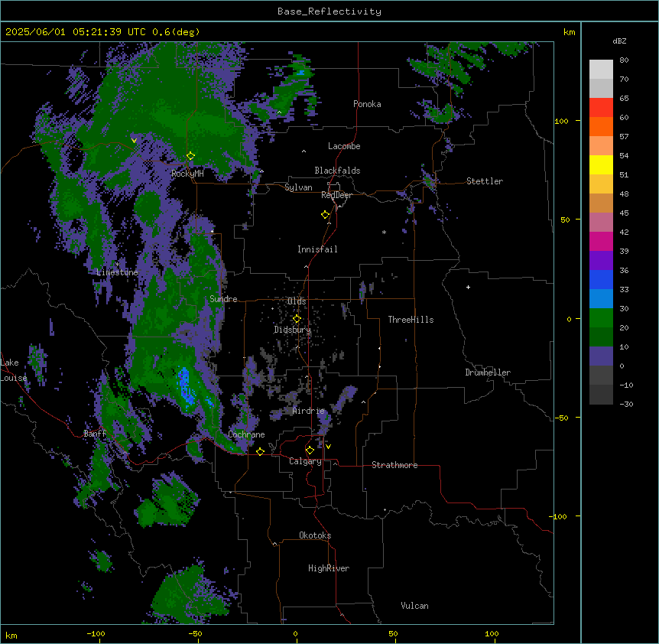Pick the royal blue 36-33 dBZ legend band
The height and width of the screenshot is (644, 659).
point(601,279)
